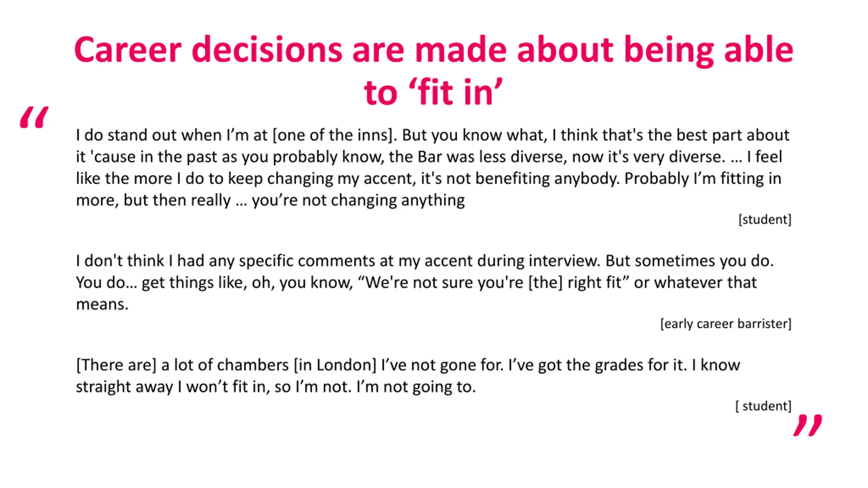868x488 pixels.
Task: Click the pink opening quotation mark
Action: [x=34, y=117]
